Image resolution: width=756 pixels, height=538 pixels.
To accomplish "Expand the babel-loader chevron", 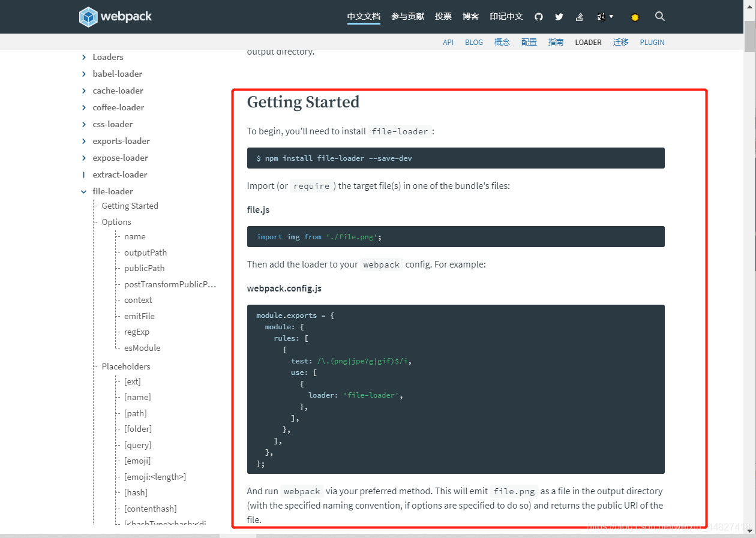I will (83, 74).
